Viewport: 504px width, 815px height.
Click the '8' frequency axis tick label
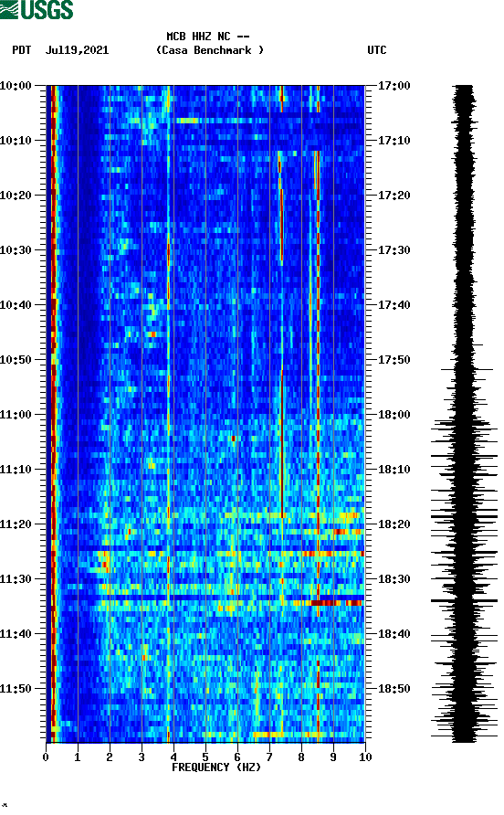301,757
